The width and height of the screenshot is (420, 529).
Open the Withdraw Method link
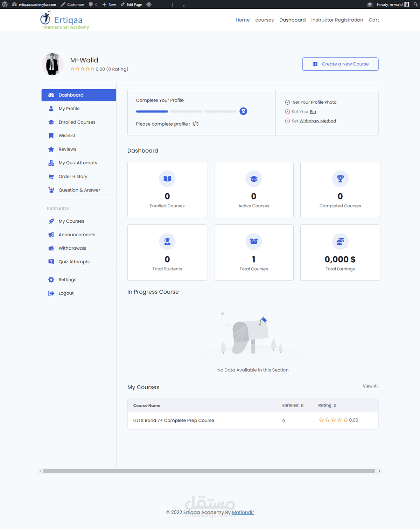pyautogui.click(x=318, y=121)
